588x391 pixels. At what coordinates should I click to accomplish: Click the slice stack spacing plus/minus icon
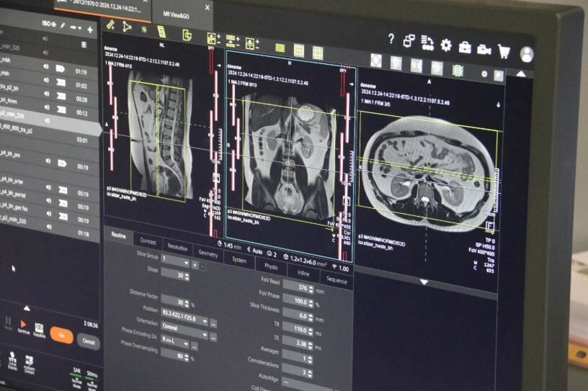pos(233,41)
